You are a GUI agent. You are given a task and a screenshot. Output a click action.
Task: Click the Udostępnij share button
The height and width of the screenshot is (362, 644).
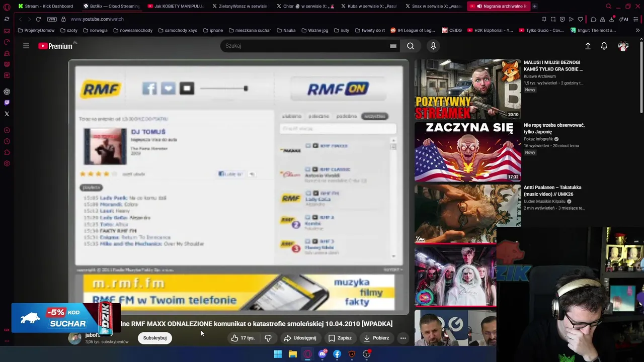tap(300, 338)
